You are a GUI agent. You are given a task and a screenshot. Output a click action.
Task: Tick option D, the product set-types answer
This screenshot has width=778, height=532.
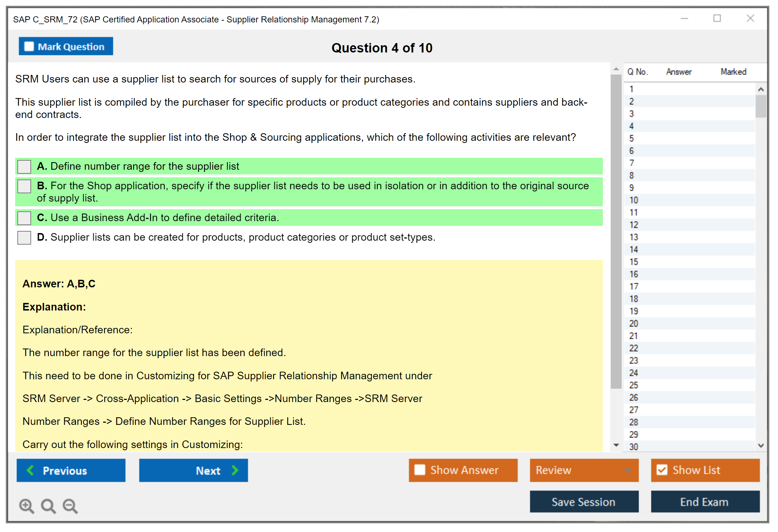point(24,238)
